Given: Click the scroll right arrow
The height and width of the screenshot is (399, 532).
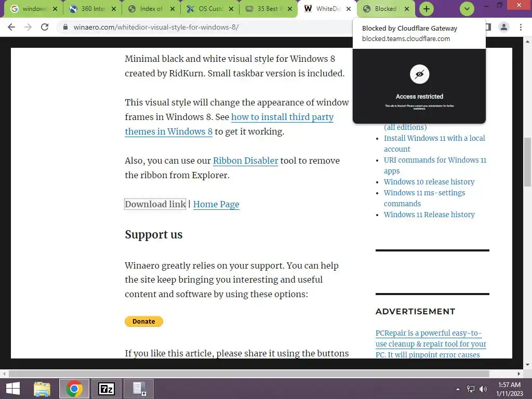Looking at the screenshot, I should coord(519,374).
